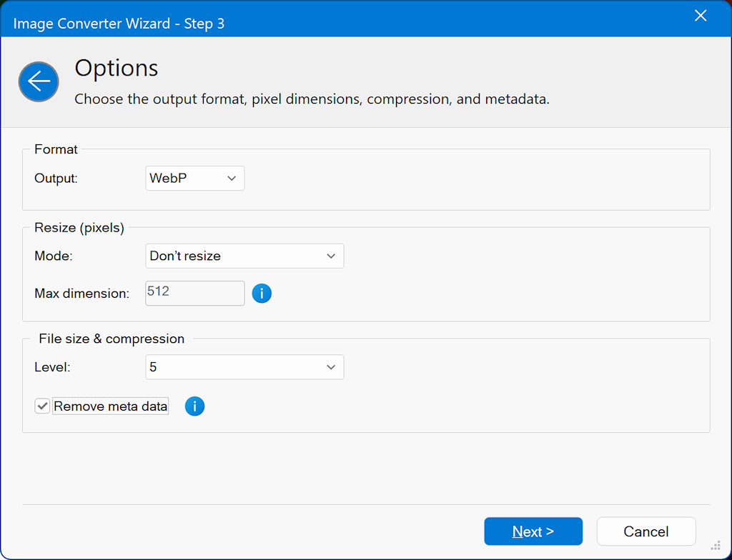Viewport: 732px width, 560px height.
Task: Close the Image Converter Wizard window
Action: coord(700,16)
